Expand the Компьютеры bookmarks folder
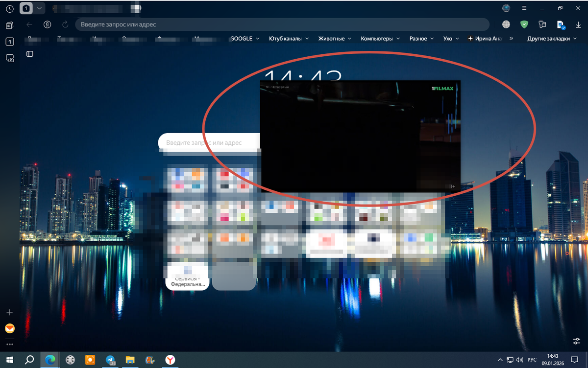 (x=380, y=38)
